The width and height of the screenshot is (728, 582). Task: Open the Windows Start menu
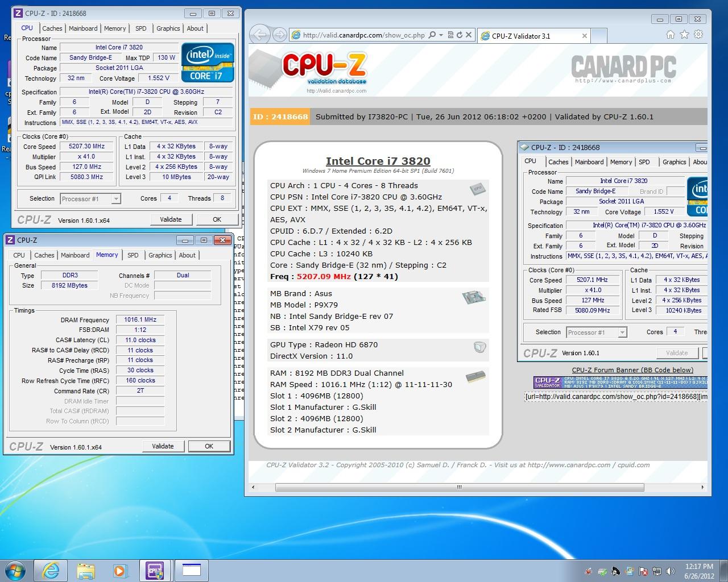point(15,570)
